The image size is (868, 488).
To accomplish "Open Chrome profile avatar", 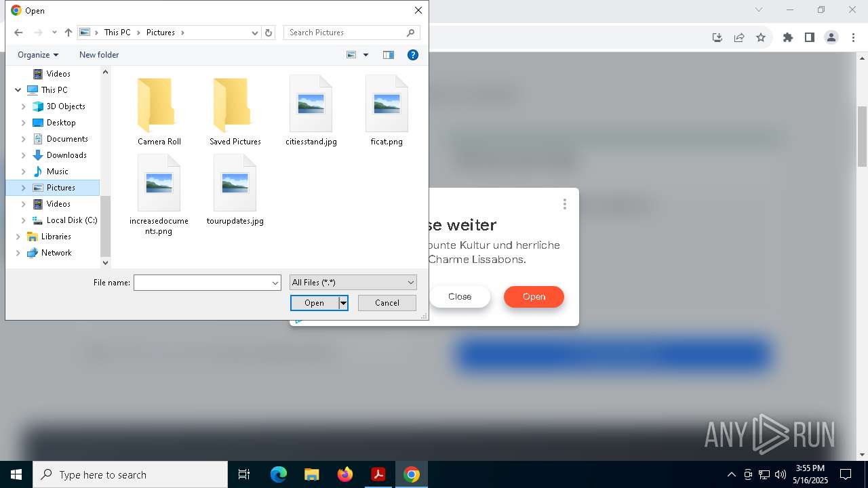I will pos(831,37).
